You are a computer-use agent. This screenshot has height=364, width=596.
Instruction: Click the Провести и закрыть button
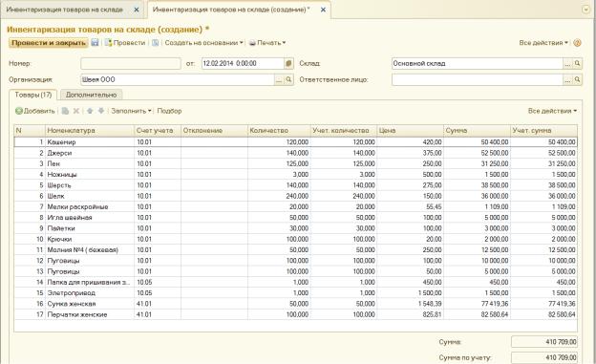click(x=49, y=43)
